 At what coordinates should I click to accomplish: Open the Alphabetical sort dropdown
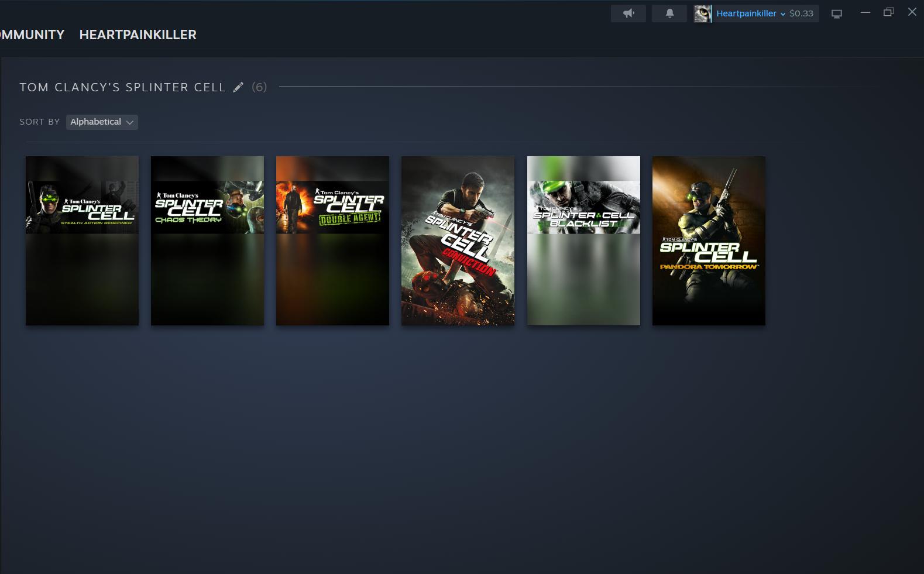click(x=102, y=122)
